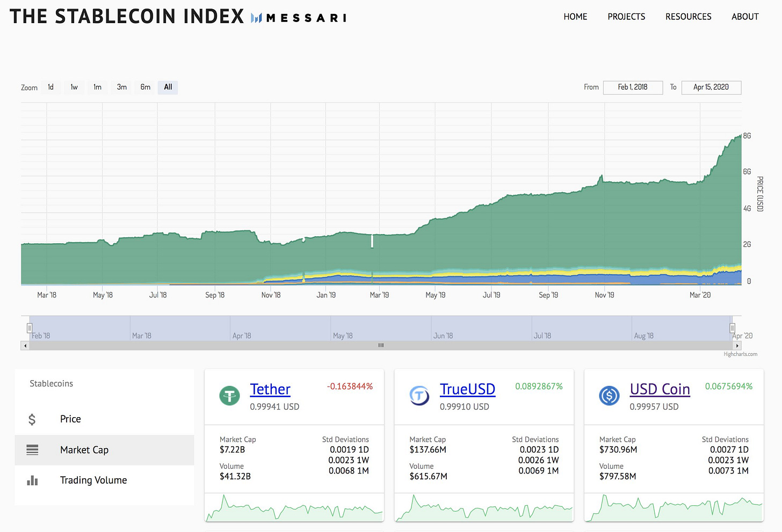
Task: Click TrueUSD's $137.66M market cap value
Action: 428,450
